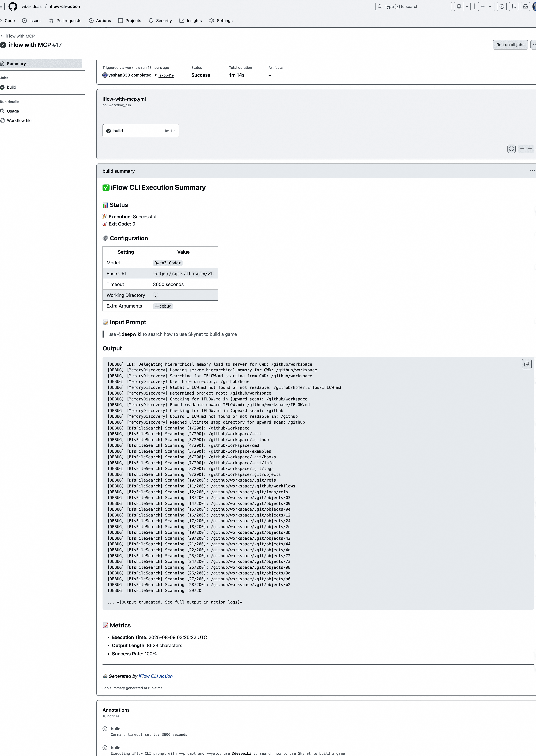Select the Actions tab
This screenshot has height=756, width=536.
pyautogui.click(x=100, y=20)
